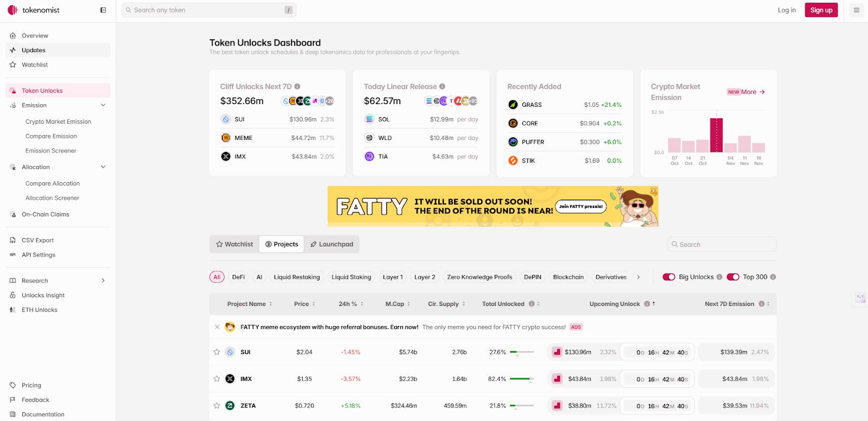
Task: Toggle the Big Unlocks switch
Action: (x=669, y=277)
